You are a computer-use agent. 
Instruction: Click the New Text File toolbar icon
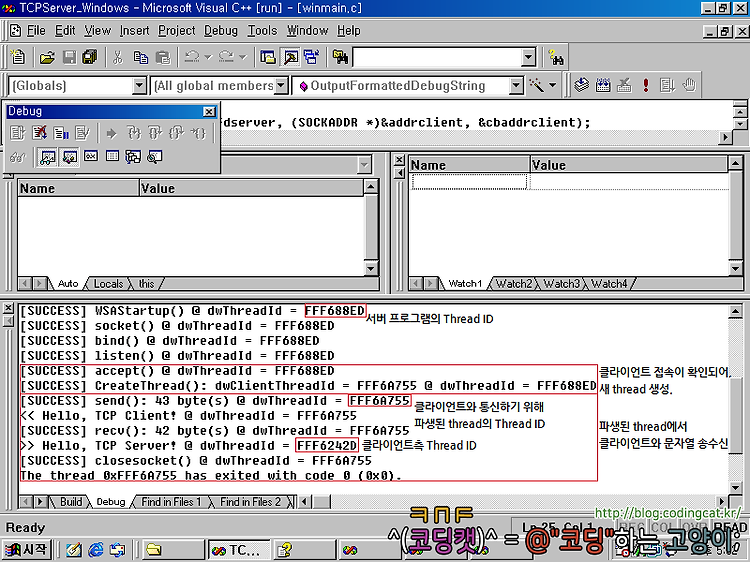point(18,57)
